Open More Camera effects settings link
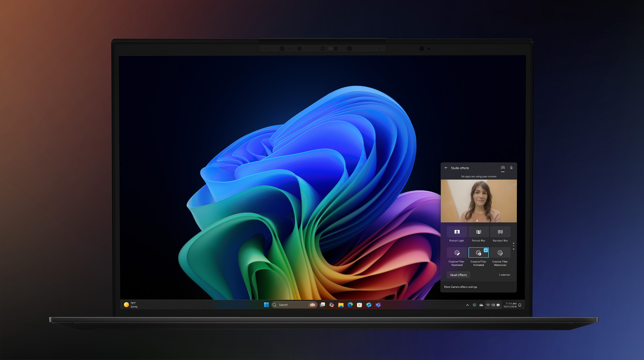The height and width of the screenshot is (360, 644). point(460,287)
